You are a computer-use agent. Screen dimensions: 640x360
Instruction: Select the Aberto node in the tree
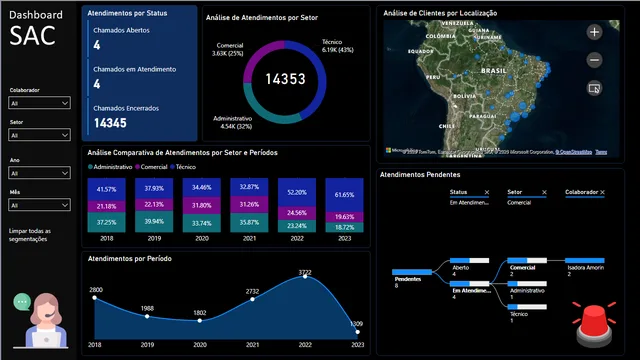[469, 260]
